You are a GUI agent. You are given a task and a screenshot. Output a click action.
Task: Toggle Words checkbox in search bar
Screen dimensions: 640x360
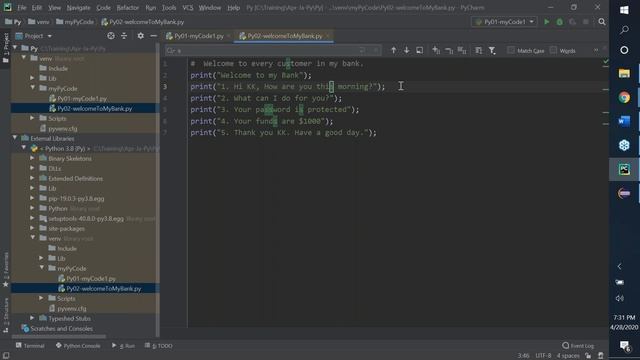pyautogui.click(x=553, y=50)
